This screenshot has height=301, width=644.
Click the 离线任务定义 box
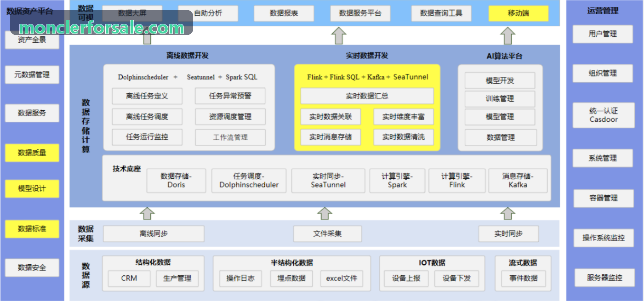pos(147,96)
